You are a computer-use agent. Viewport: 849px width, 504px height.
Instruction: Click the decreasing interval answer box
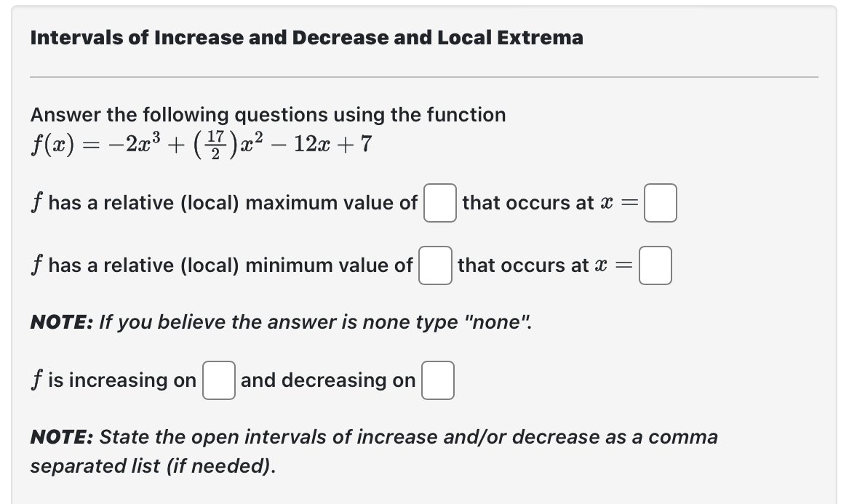pos(437,380)
